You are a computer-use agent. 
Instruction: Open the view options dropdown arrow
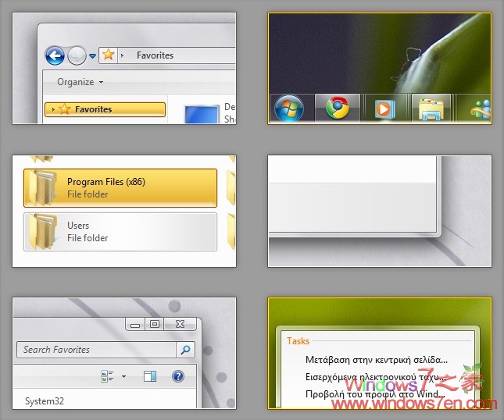coord(123,376)
